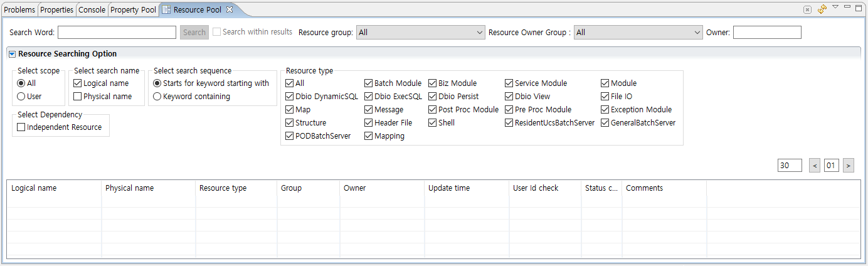Close the Resource Pool tab
Screen dimensions: 868x266
(230, 10)
